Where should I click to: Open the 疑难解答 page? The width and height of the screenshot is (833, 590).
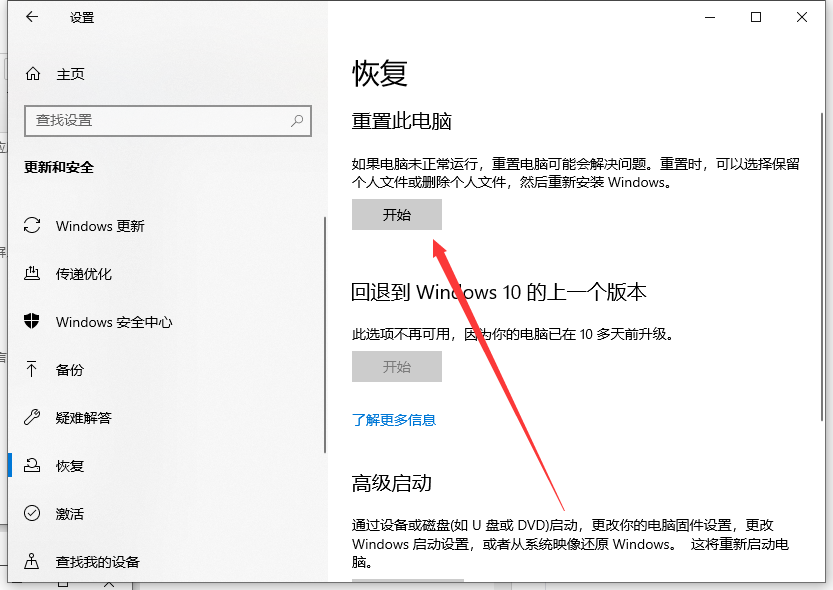tap(83, 418)
